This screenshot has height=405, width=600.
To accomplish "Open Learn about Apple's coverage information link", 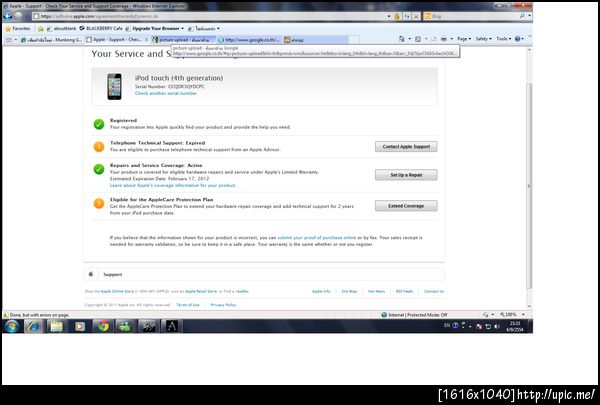I will click(173, 185).
